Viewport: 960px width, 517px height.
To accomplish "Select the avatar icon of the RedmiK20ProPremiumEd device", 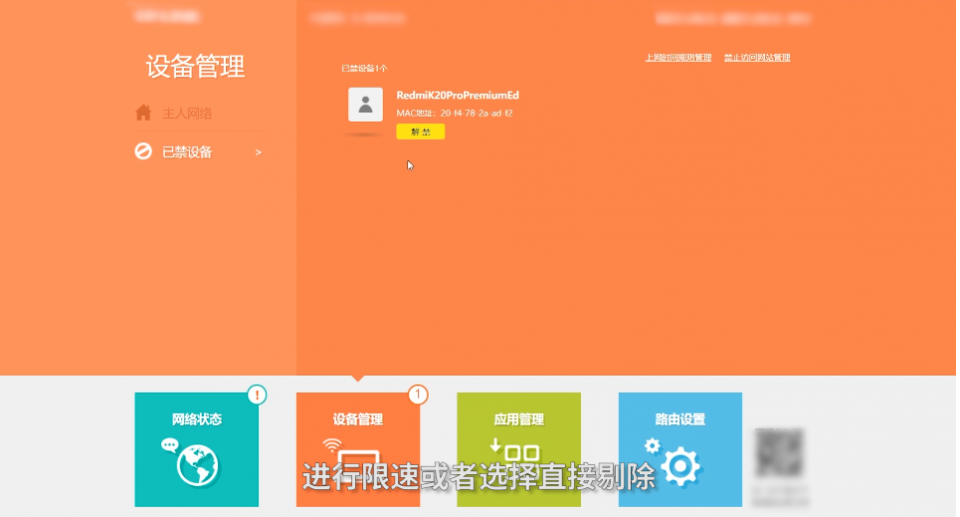I will (365, 104).
